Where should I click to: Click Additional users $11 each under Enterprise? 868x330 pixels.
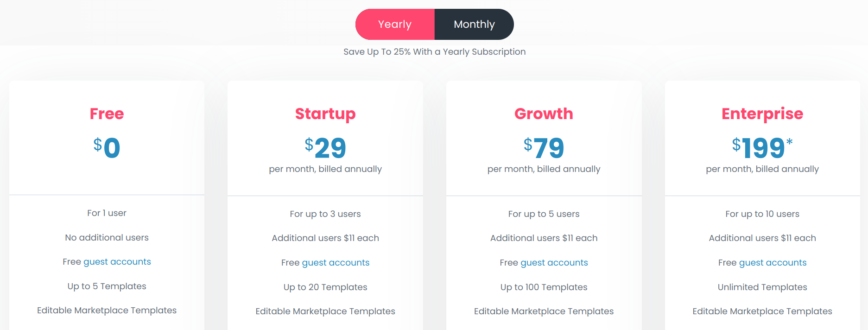[x=762, y=237]
